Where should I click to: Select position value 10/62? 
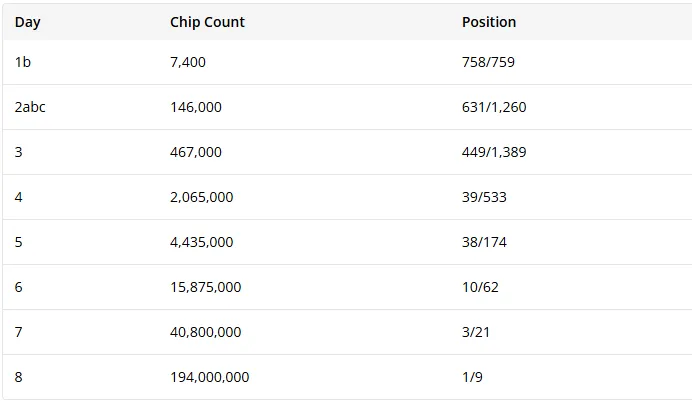pyautogui.click(x=480, y=287)
